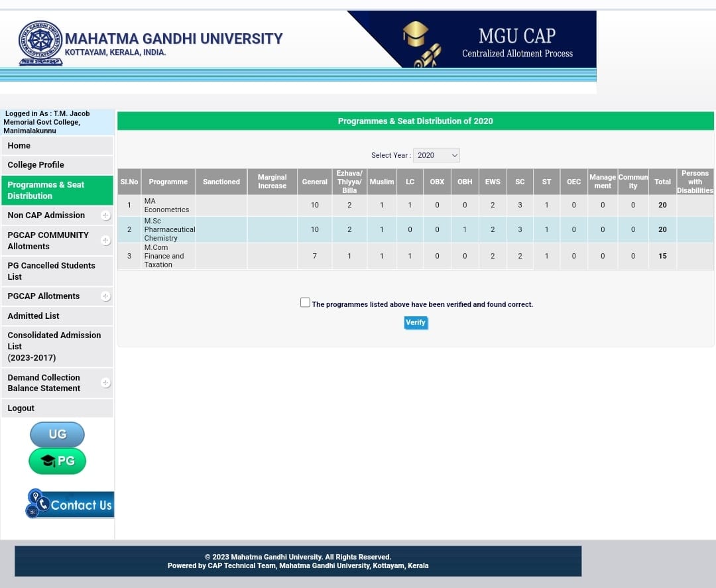This screenshot has width=716, height=588.
Task: Click the copyright footer text
Action: 298,557
